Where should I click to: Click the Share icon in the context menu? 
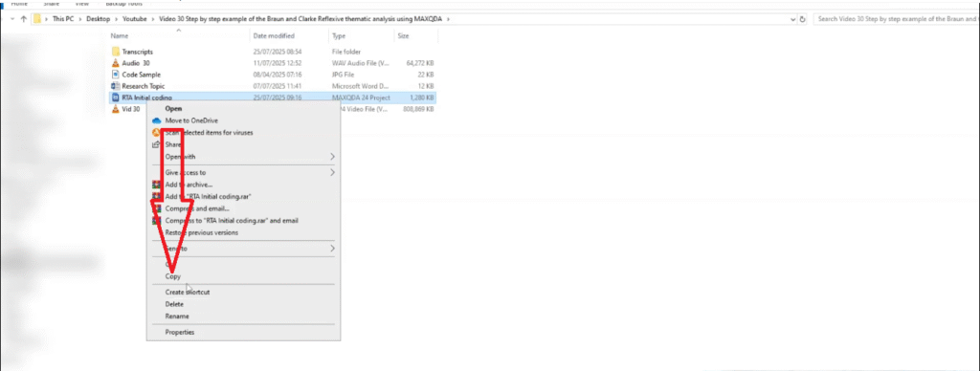tap(157, 144)
